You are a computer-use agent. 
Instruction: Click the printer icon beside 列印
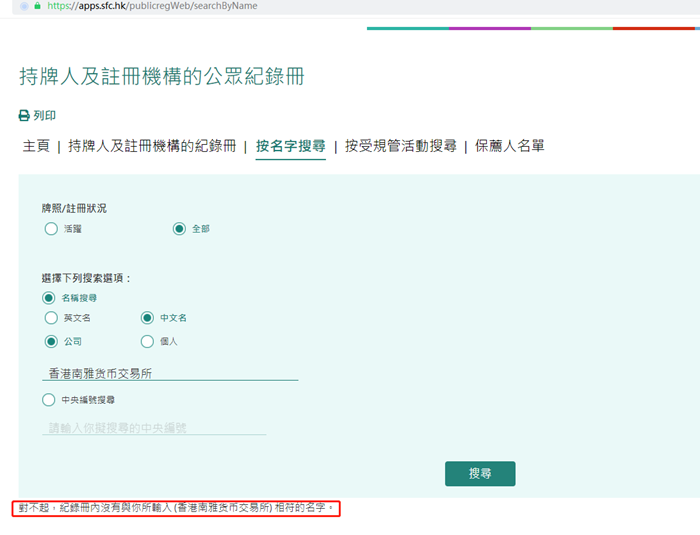pyautogui.click(x=24, y=116)
